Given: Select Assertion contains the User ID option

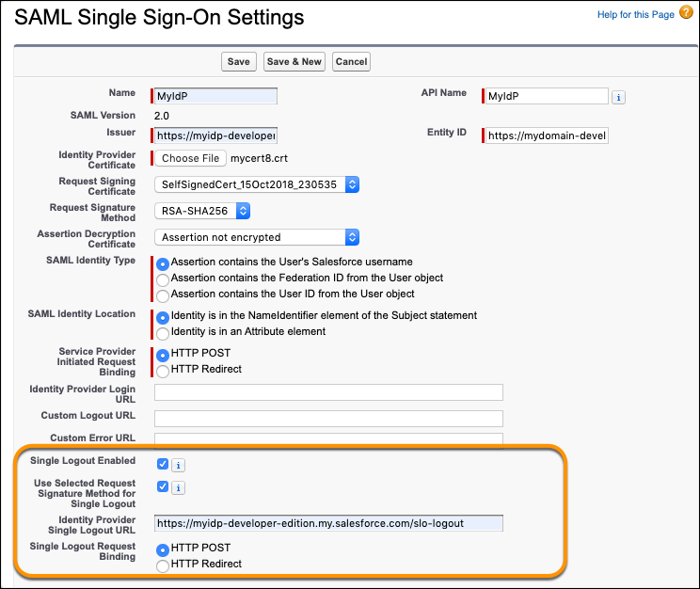Looking at the screenshot, I should (x=164, y=294).
